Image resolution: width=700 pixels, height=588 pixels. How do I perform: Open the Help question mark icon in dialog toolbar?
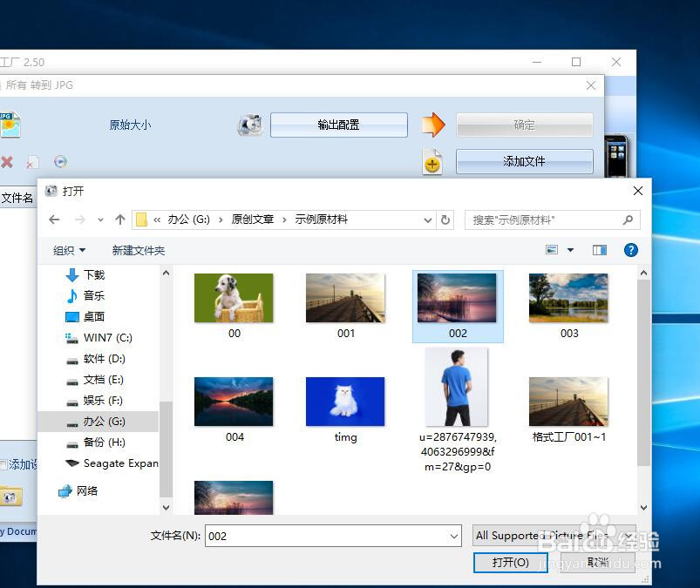pyautogui.click(x=629, y=250)
